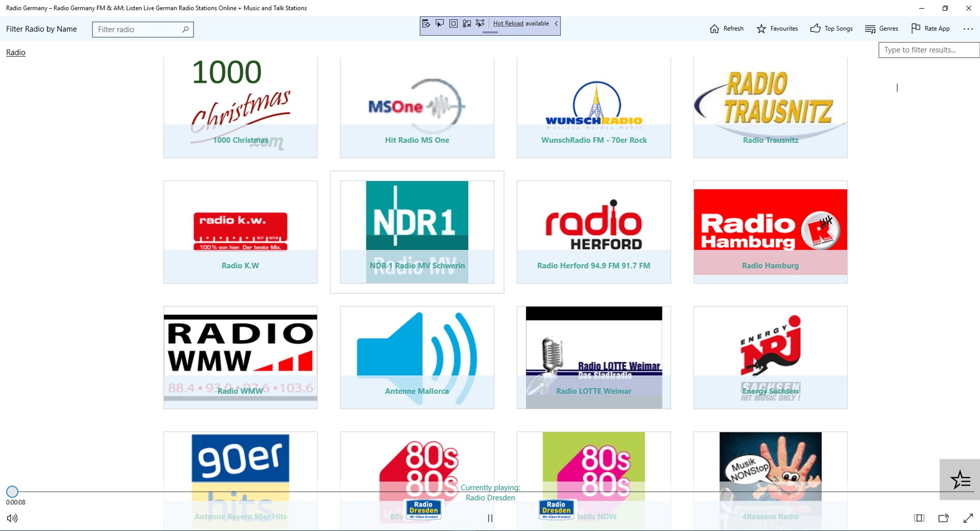Open the Top Songs section
This screenshot has width=980, height=531.
point(831,29)
